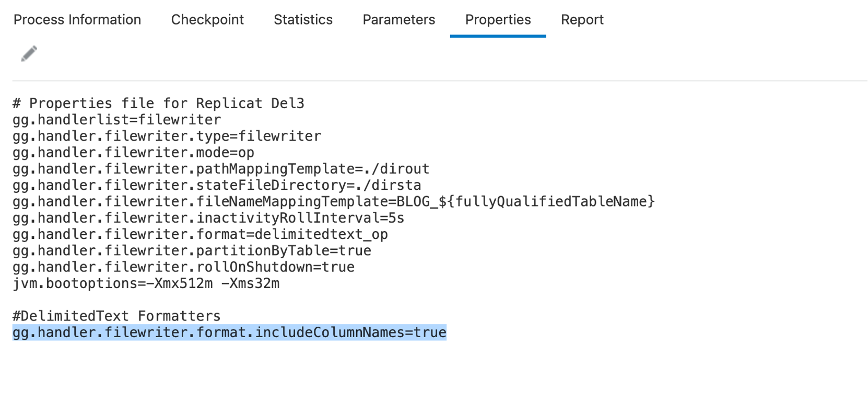The image size is (868, 413).
Task: Click the inactivityRollInterval=5s line
Action: pos(208,218)
